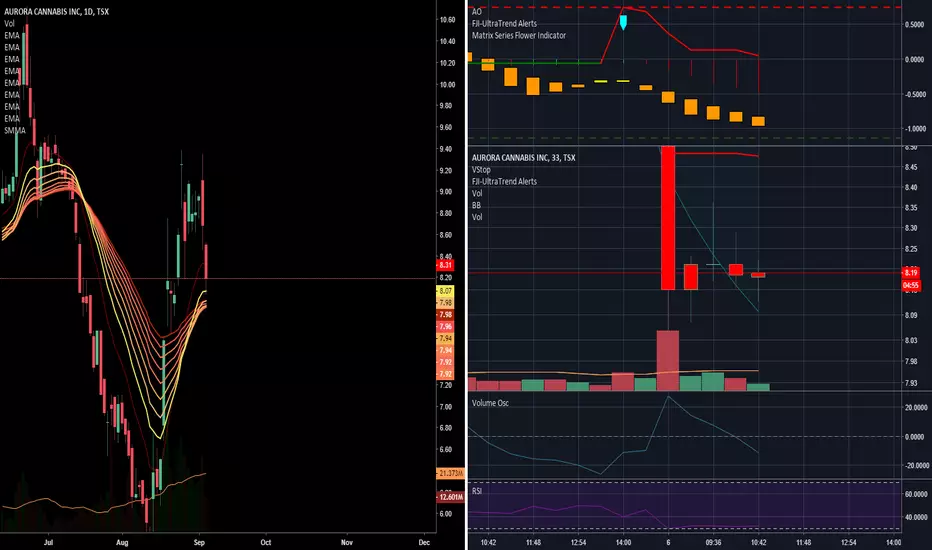The image size is (932, 550).
Task: Click the Jul label on the time axis
Action: coord(49,542)
